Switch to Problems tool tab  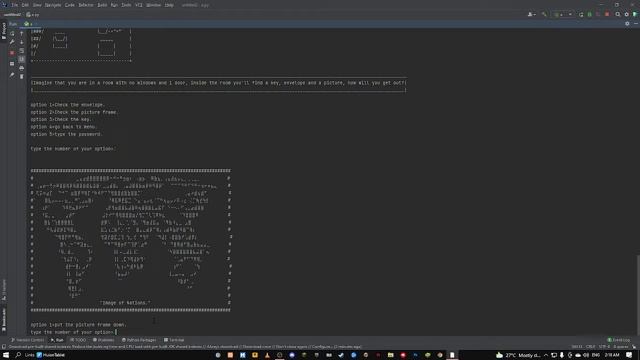pos(103,340)
